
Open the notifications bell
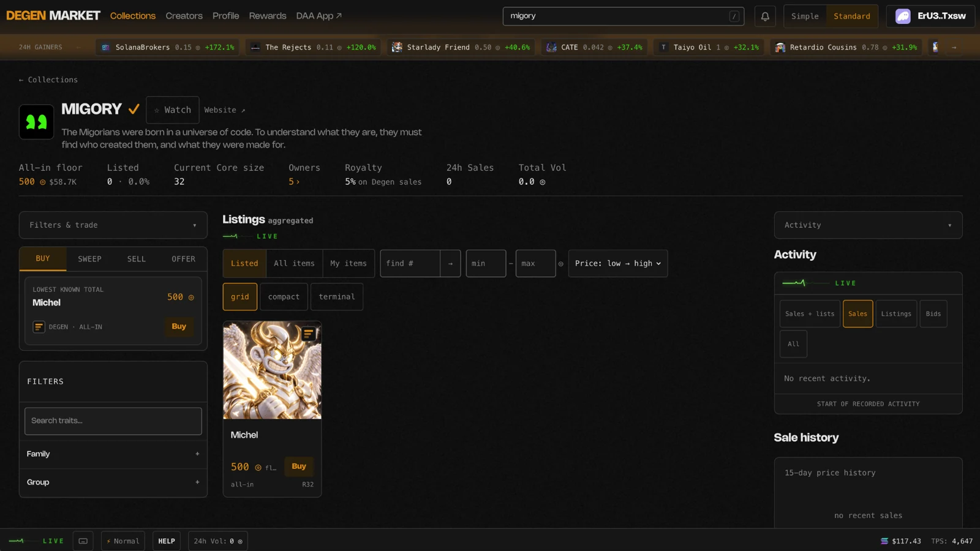click(765, 17)
